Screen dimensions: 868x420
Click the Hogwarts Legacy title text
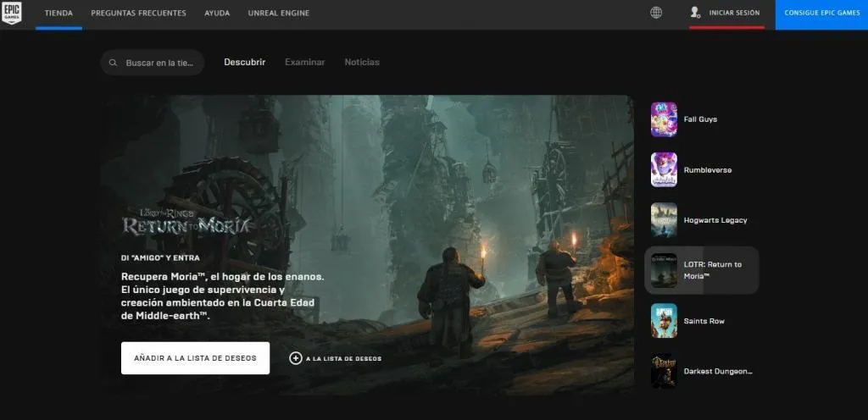point(715,220)
